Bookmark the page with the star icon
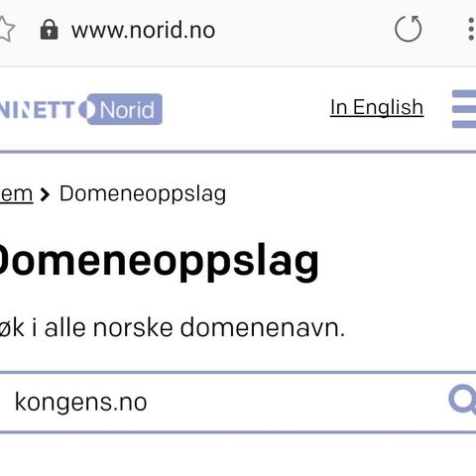476x476 pixels. coord(6,29)
